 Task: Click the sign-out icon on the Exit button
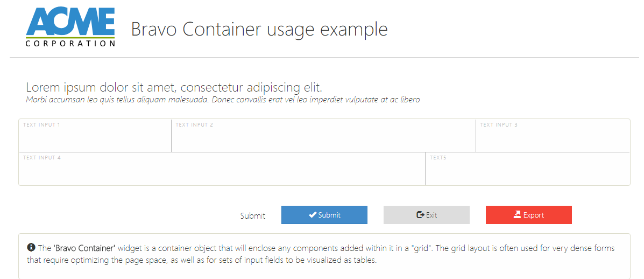[421, 215]
